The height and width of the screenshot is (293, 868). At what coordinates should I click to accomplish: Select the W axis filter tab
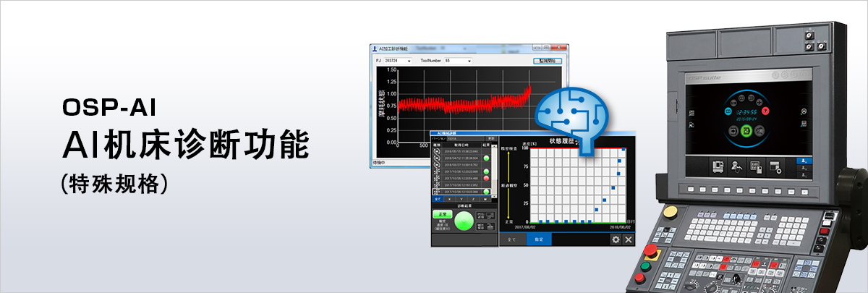485,198
